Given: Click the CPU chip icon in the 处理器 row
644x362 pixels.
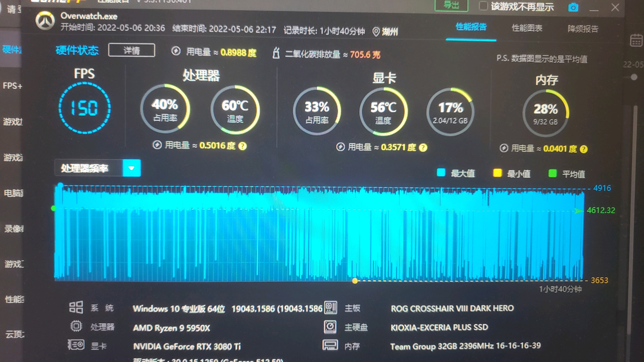Looking at the screenshot, I should pyautogui.click(x=76, y=326).
